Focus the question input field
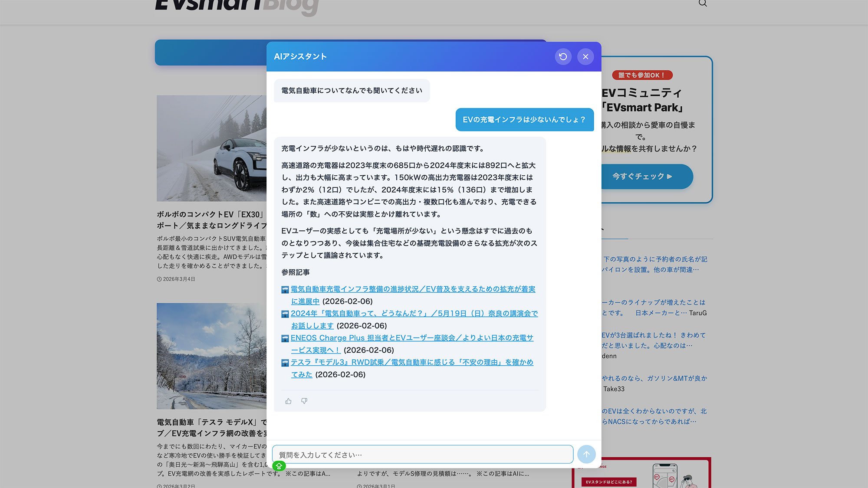 (x=422, y=455)
